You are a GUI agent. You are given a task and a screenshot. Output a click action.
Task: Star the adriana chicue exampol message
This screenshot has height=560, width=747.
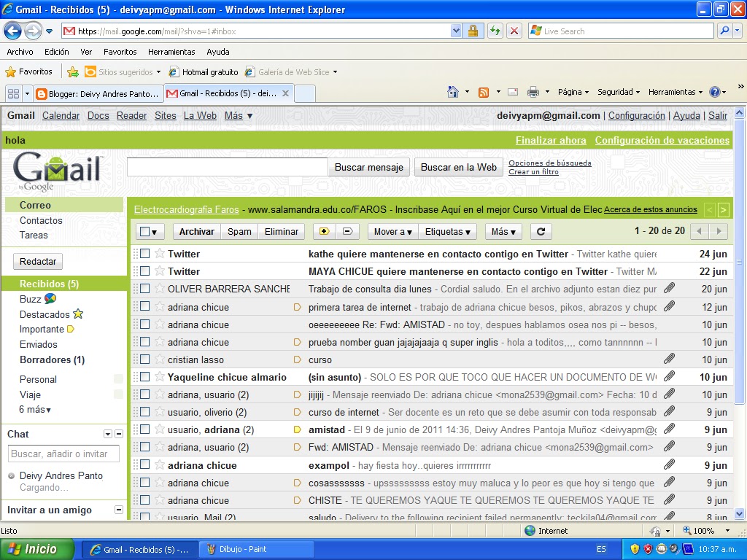tap(160, 464)
